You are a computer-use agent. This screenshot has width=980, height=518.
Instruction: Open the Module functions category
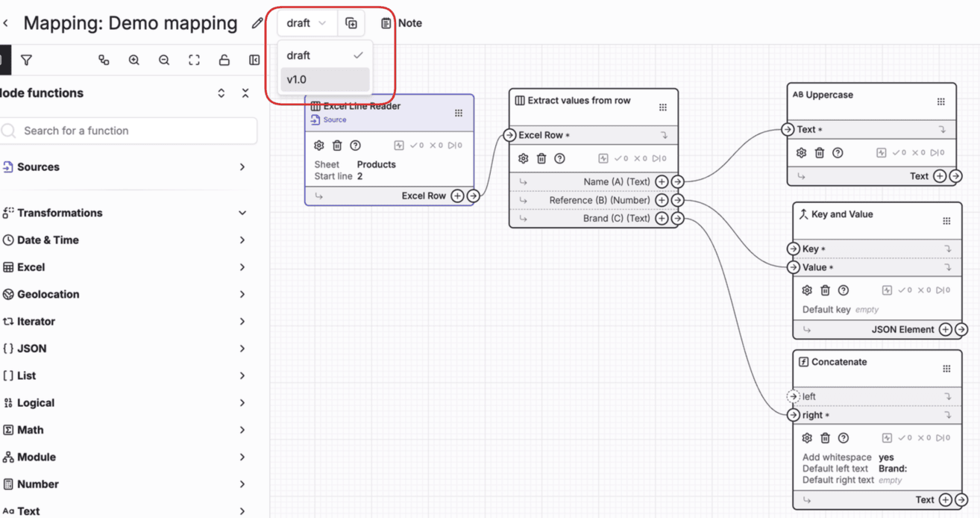click(x=242, y=457)
